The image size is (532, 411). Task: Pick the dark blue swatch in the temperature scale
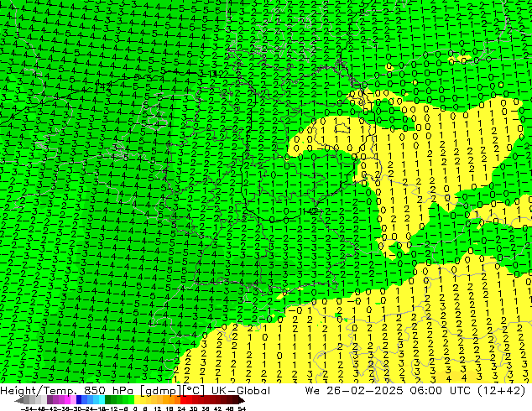point(79,400)
